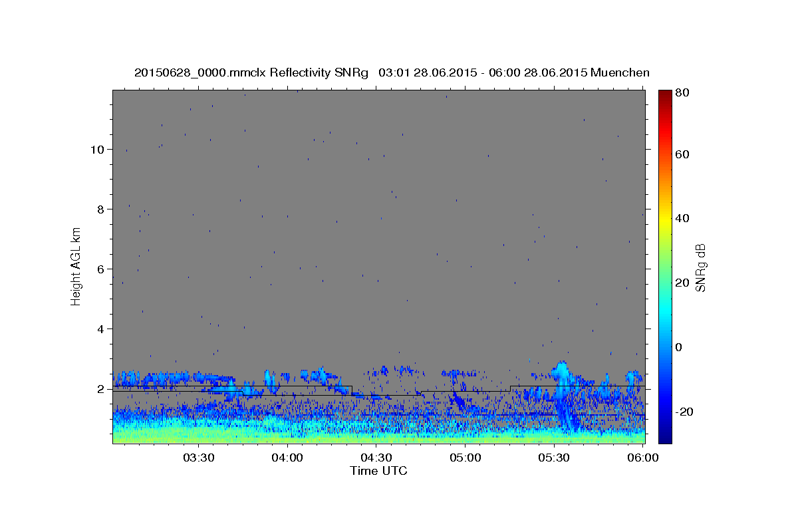Click the colorbar value 0
Screen dimensions: 798x532
pyautogui.click(x=680, y=347)
